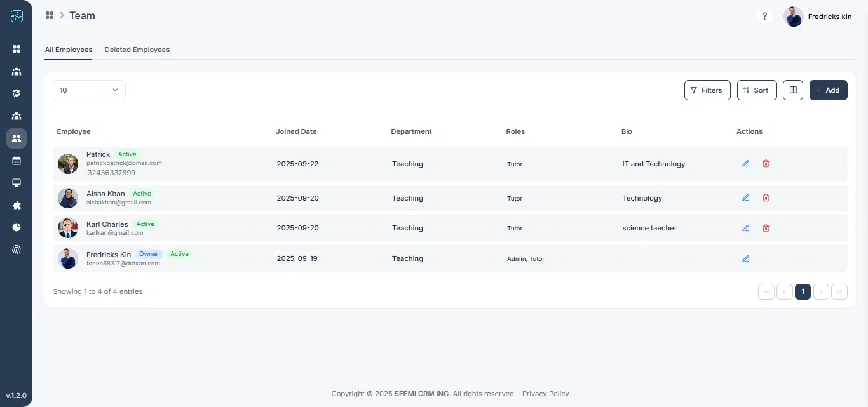Click joined date 2025-09-22
This screenshot has height=407, width=868.
point(297,164)
